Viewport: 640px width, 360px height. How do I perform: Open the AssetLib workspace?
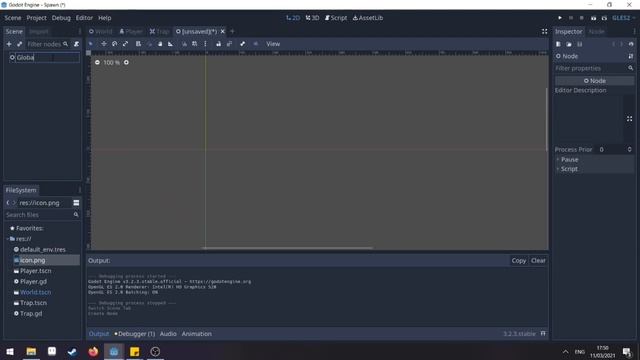368,18
